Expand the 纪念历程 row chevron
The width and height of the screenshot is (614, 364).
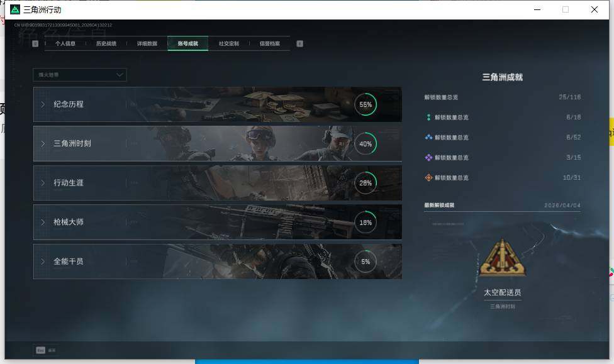tap(43, 104)
